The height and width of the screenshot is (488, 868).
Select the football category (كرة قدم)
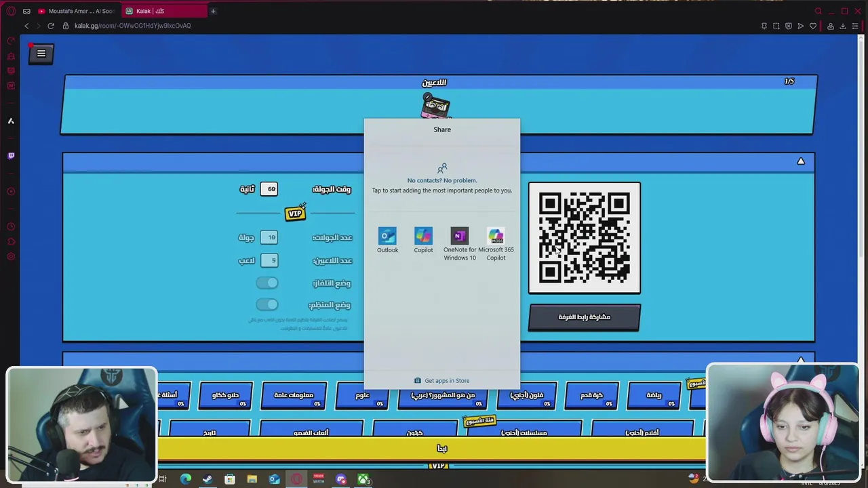pyautogui.click(x=591, y=395)
